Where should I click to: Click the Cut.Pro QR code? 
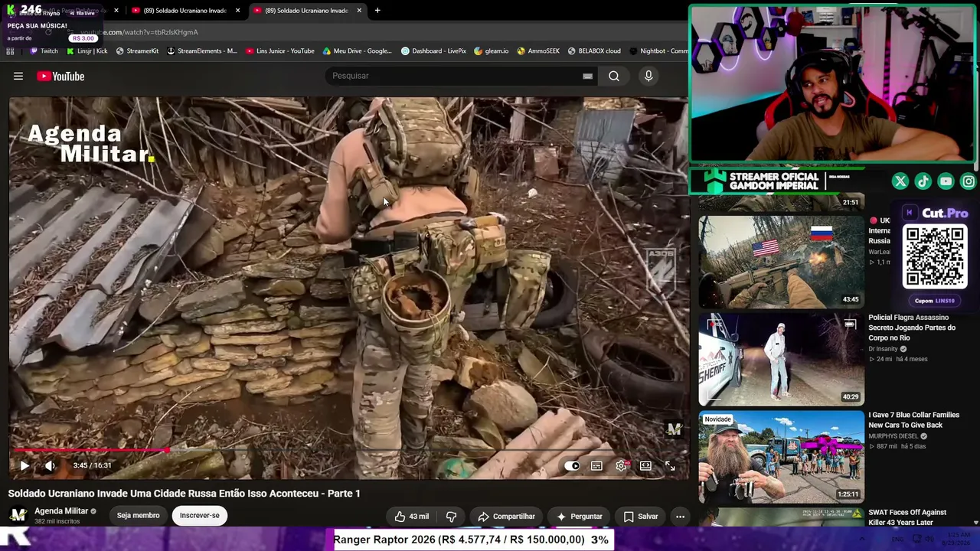935,256
